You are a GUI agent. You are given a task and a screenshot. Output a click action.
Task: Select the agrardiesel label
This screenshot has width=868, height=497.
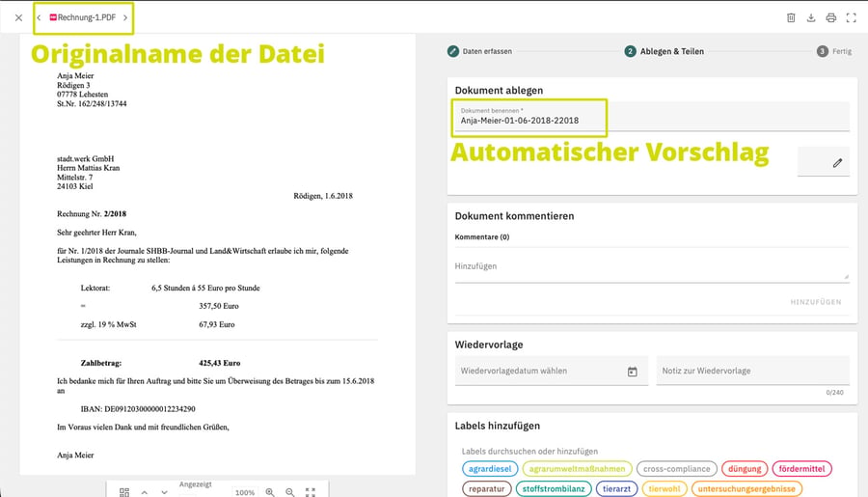point(490,469)
